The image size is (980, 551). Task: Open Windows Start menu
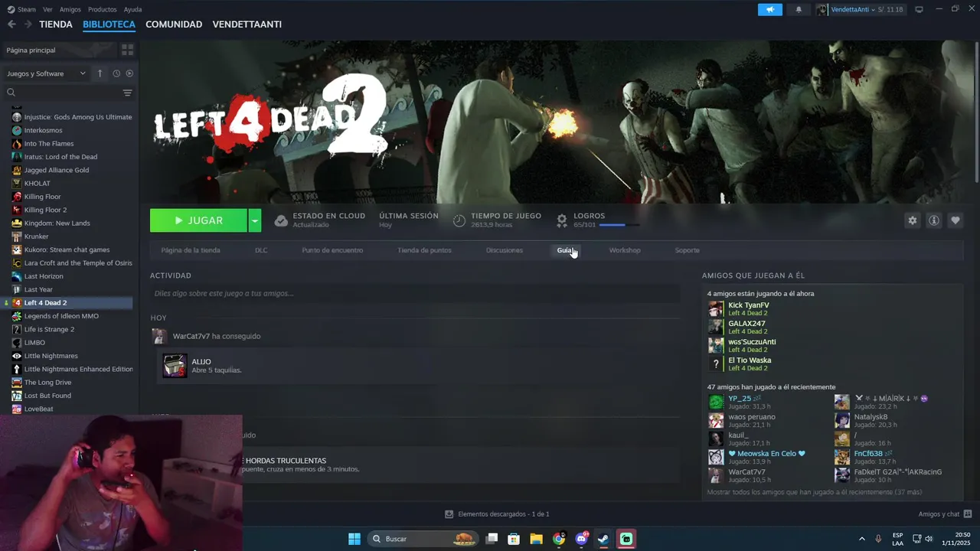354,539
